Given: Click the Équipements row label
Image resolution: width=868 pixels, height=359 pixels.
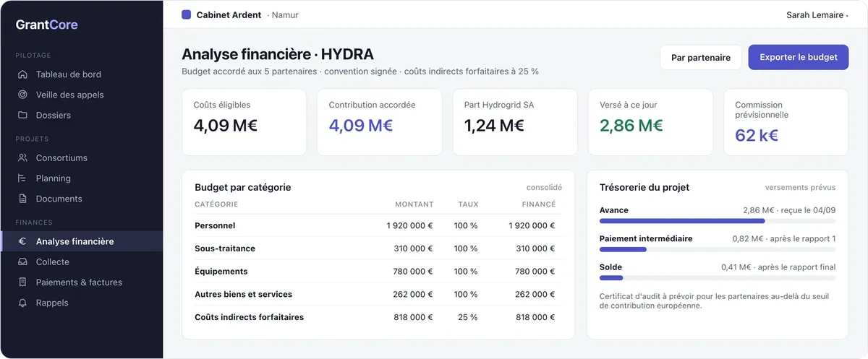Looking at the screenshot, I should 221,272.
